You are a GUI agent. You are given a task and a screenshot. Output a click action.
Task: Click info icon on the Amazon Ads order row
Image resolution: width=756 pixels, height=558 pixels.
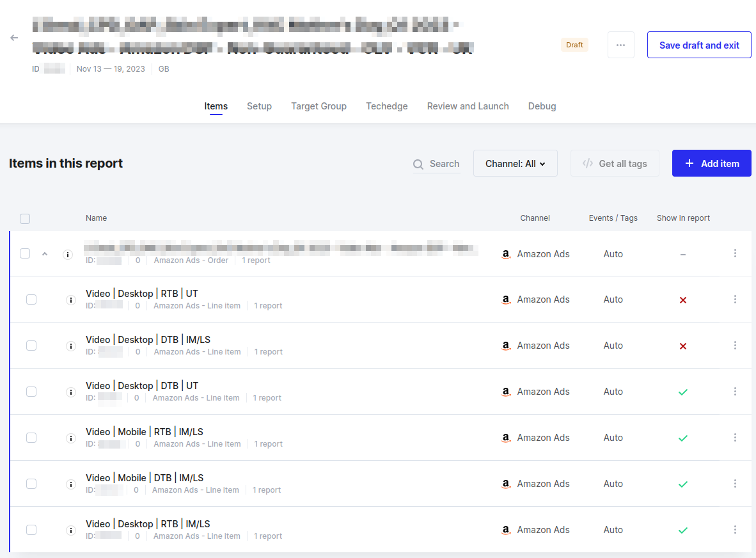[x=68, y=255]
